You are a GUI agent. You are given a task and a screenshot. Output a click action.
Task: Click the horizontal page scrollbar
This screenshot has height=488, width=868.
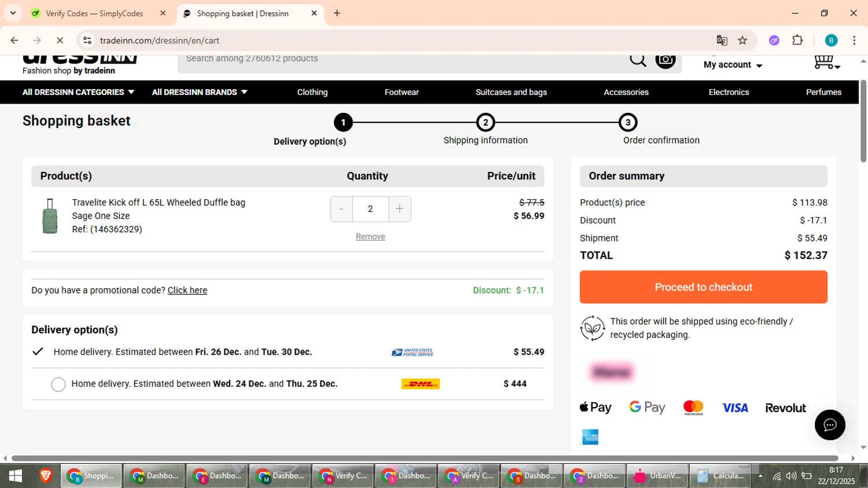click(425, 458)
